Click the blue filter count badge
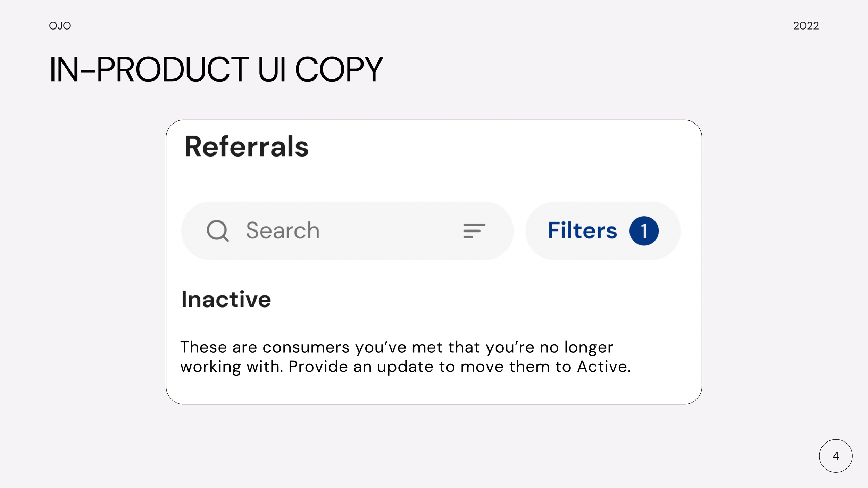868x488 pixels. [644, 231]
